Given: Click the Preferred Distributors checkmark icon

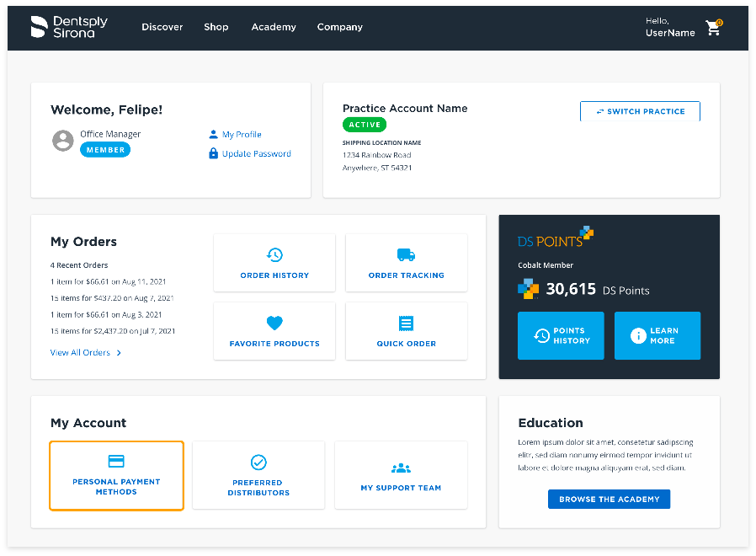Looking at the screenshot, I should pos(258,462).
